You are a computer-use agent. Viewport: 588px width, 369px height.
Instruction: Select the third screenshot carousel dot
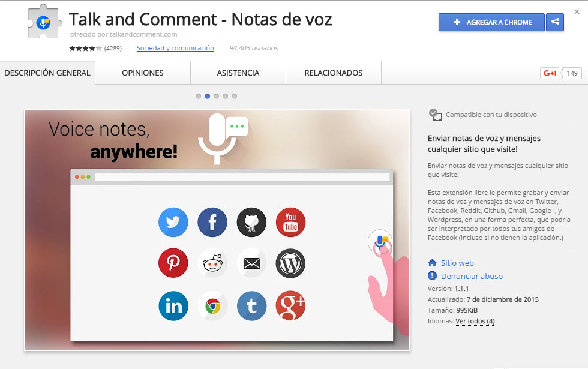coord(217,97)
